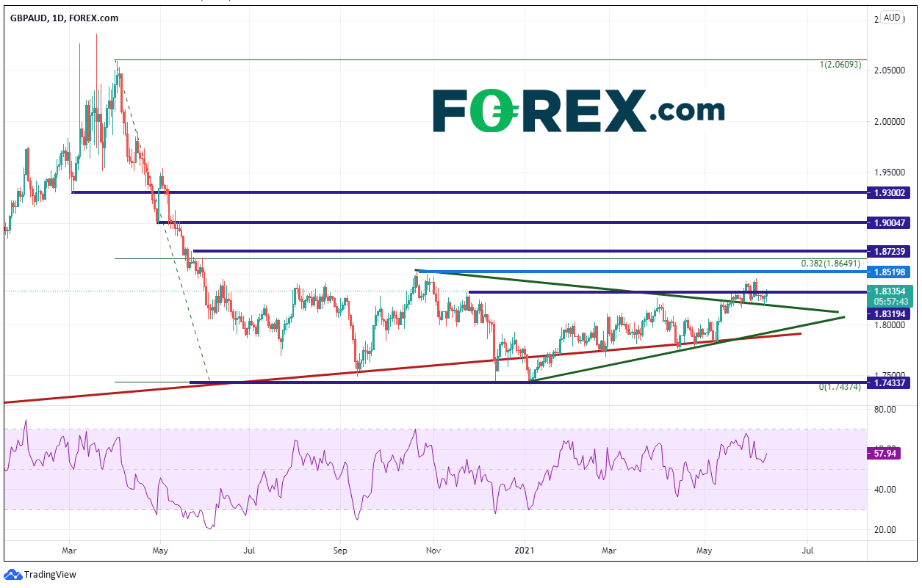The width and height of the screenshot is (922, 588).
Task: Click the 1.87239 horizontal line label
Action: click(890, 251)
